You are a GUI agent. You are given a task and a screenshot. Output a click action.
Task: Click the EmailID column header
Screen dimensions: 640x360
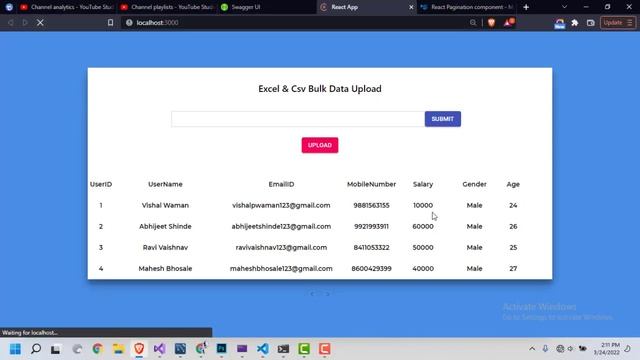281,184
